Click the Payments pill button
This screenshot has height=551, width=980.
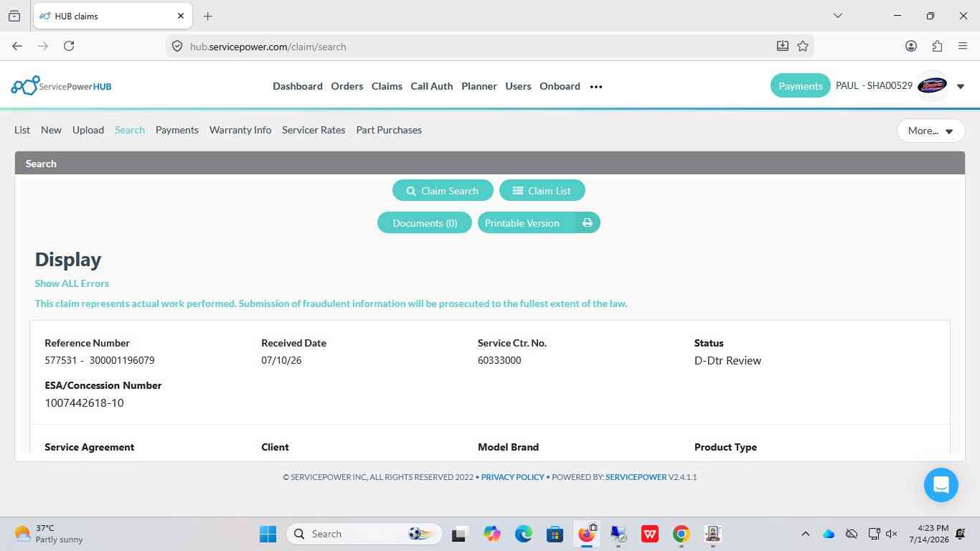(800, 86)
